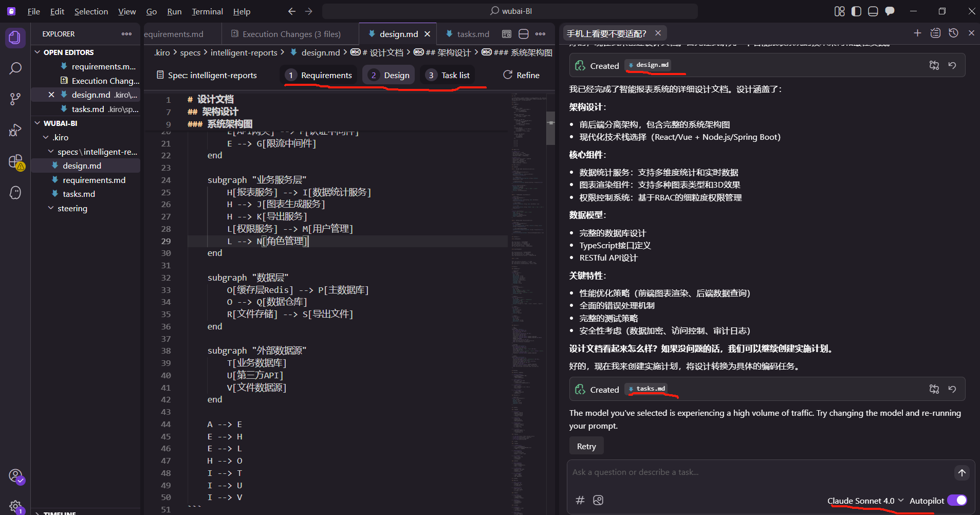Click the wubai-BI command search box
This screenshot has height=515, width=980.
[x=510, y=11]
